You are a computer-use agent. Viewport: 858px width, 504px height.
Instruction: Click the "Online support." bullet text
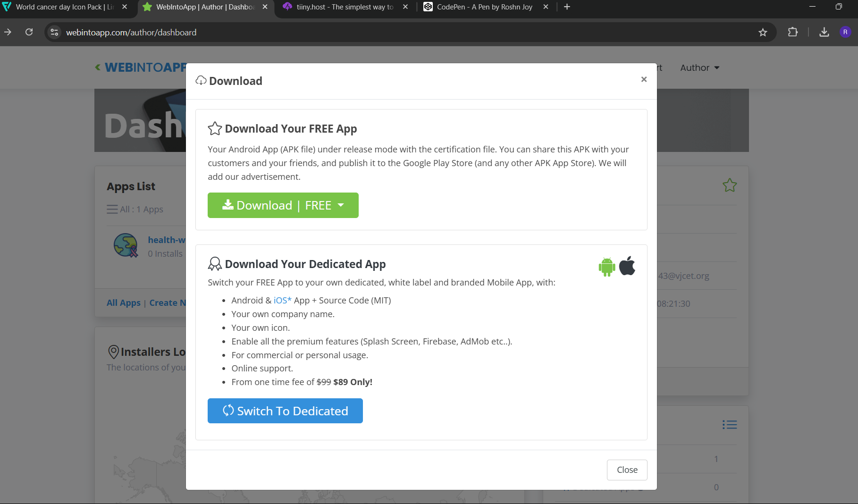[262, 368]
